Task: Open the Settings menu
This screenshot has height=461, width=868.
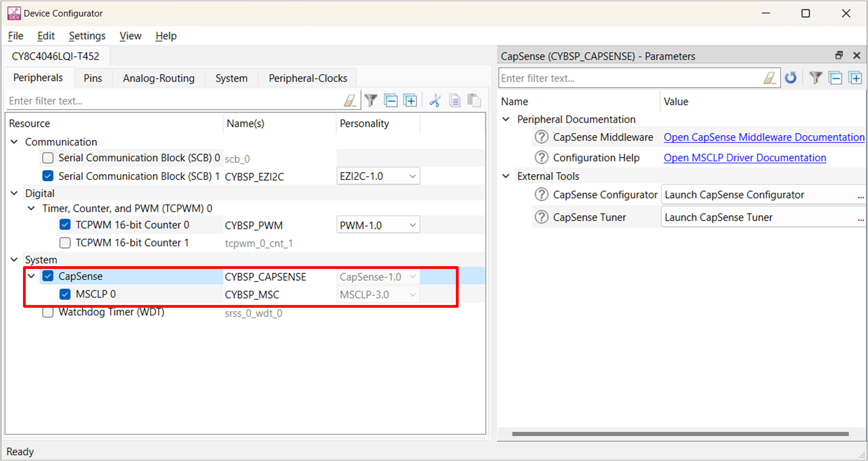Action: pyautogui.click(x=87, y=36)
